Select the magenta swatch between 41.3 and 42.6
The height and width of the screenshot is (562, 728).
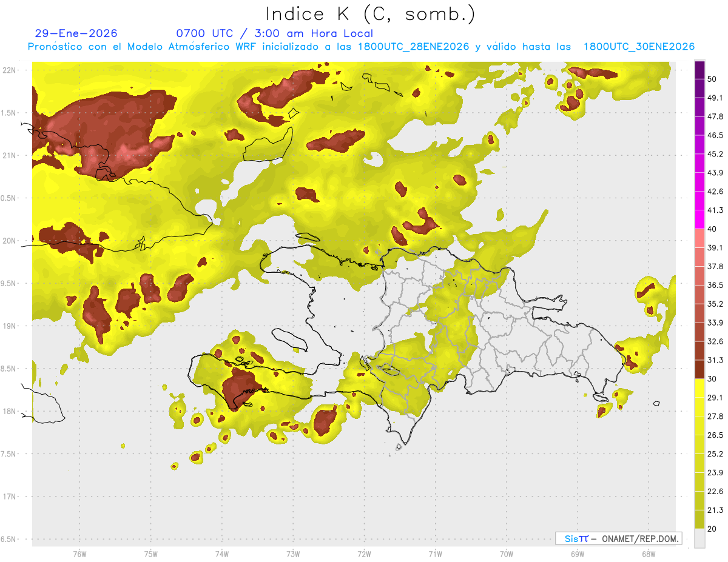pos(699,201)
